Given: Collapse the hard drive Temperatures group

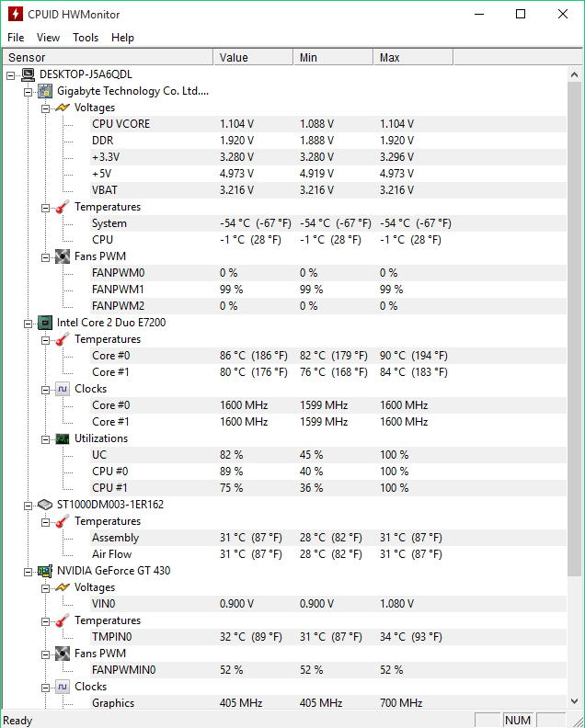Looking at the screenshot, I should click(x=46, y=522).
